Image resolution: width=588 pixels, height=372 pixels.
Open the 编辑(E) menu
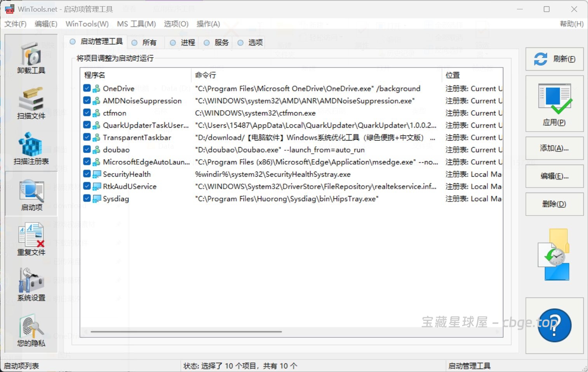46,24
